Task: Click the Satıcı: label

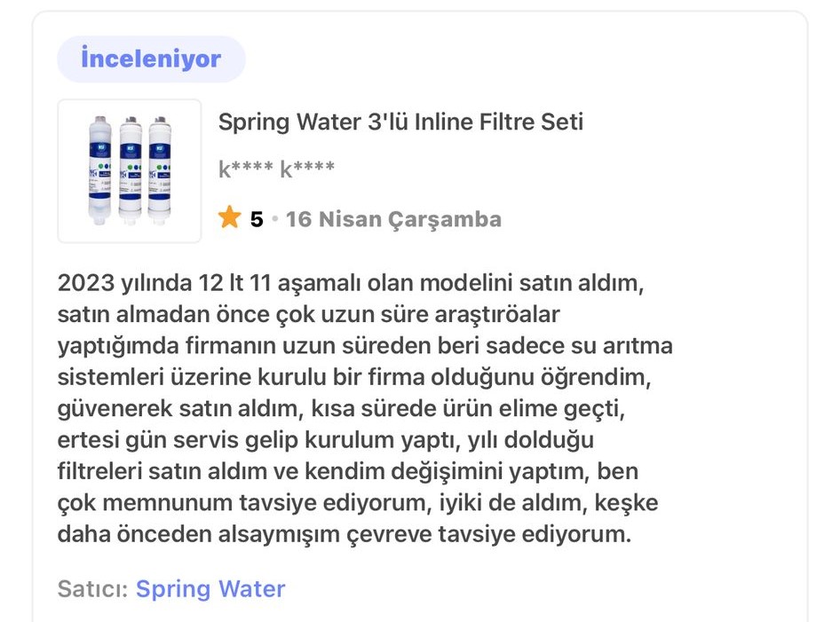Action: click(x=92, y=589)
